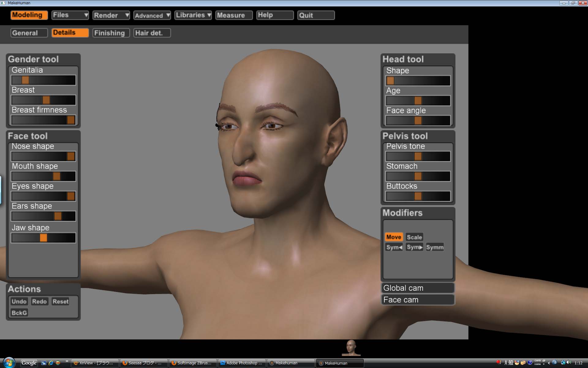Toggle the Symm symmetry mode
Viewport: 588px width, 368px height.
[x=435, y=247]
